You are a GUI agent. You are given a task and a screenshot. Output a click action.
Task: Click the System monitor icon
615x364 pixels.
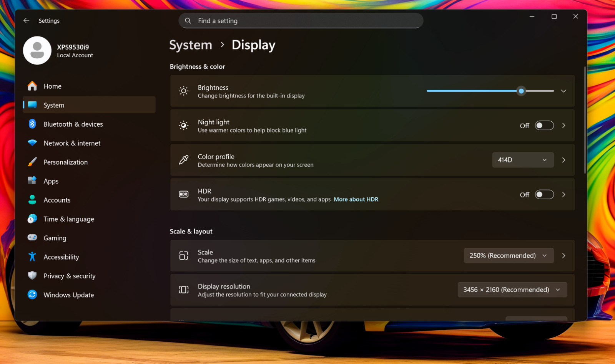pyautogui.click(x=32, y=105)
